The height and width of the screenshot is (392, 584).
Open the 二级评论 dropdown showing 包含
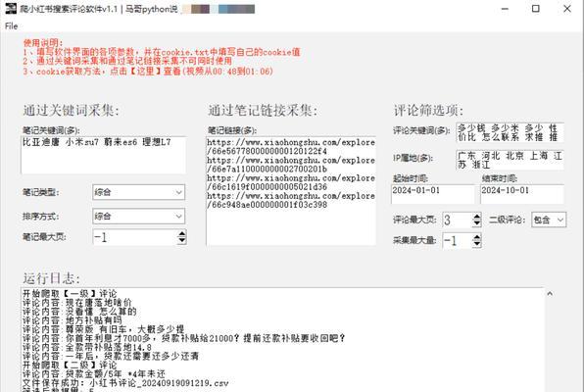pos(549,220)
